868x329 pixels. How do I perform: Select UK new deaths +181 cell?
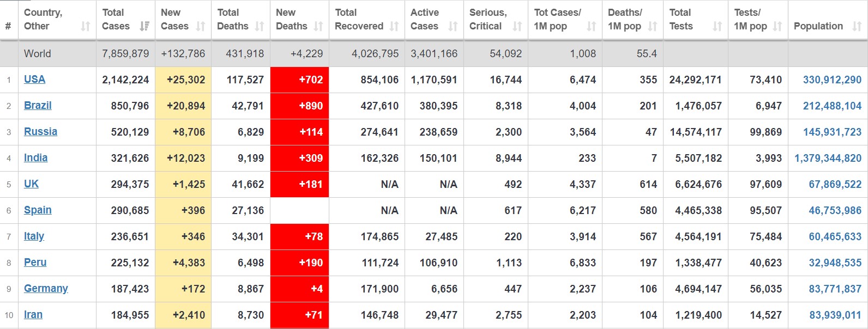click(x=299, y=184)
